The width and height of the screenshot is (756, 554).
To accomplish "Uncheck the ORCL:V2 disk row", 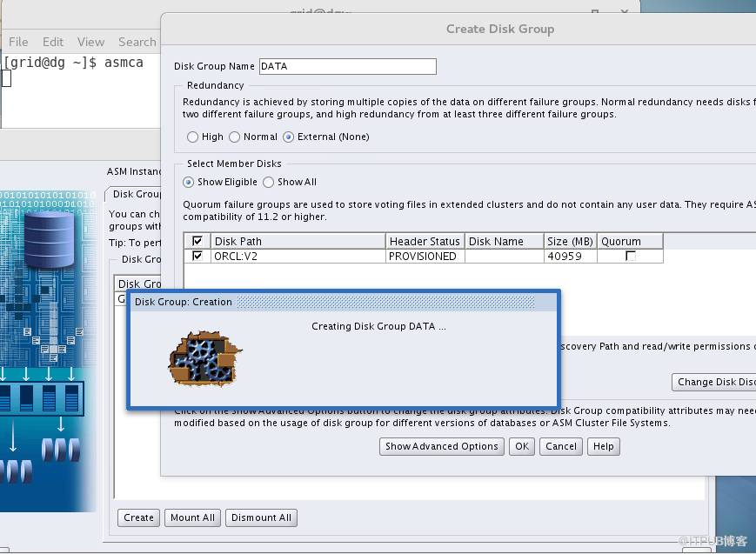I will coord(197,256).
